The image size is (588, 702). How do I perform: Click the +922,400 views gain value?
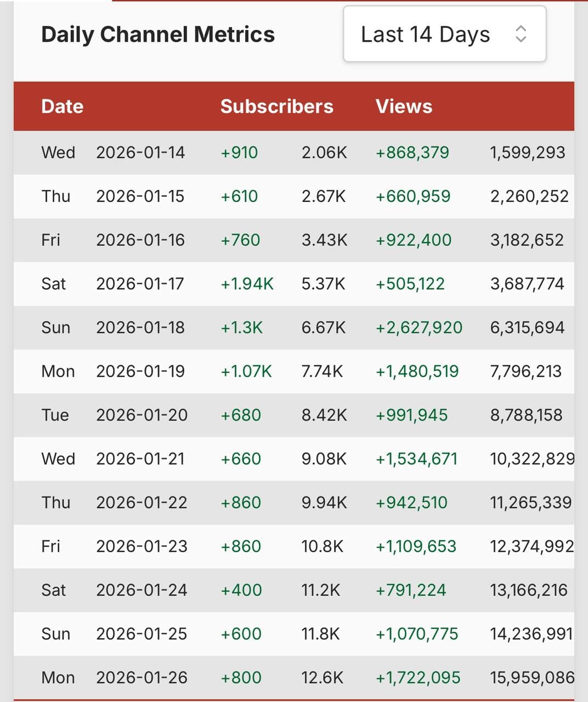(x=413, y=240)
